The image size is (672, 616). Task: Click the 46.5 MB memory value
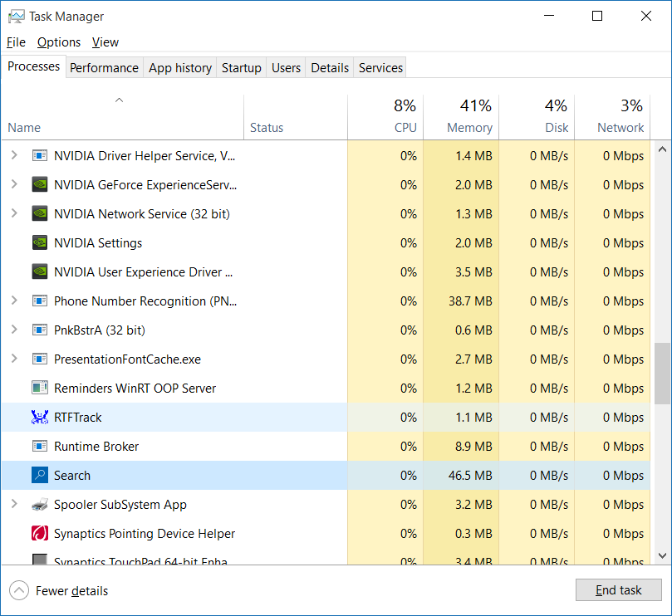pos(470,476)
